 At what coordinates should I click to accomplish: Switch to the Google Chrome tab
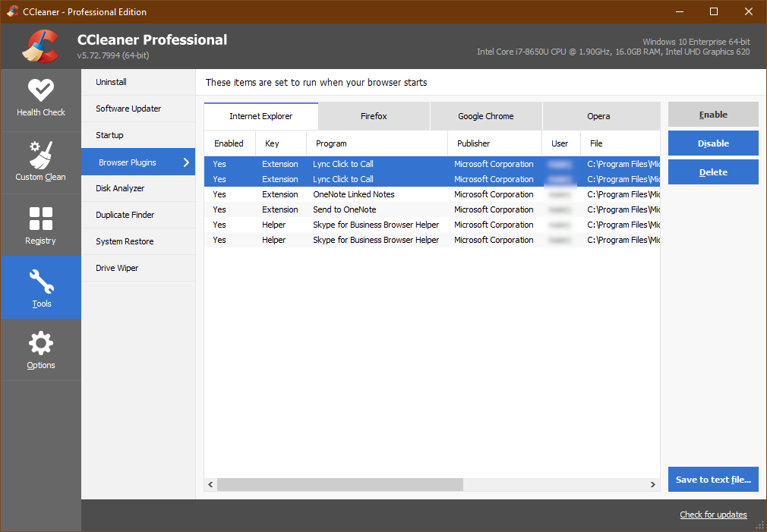click(486, 116)
